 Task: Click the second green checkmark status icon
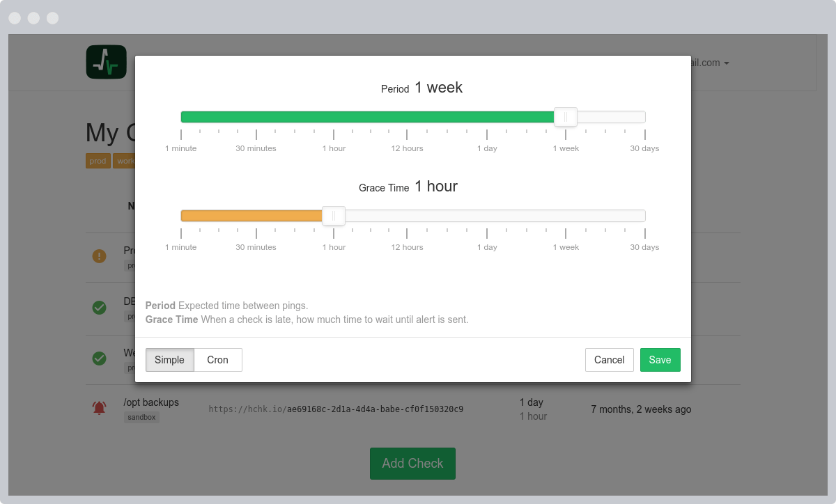100,359
